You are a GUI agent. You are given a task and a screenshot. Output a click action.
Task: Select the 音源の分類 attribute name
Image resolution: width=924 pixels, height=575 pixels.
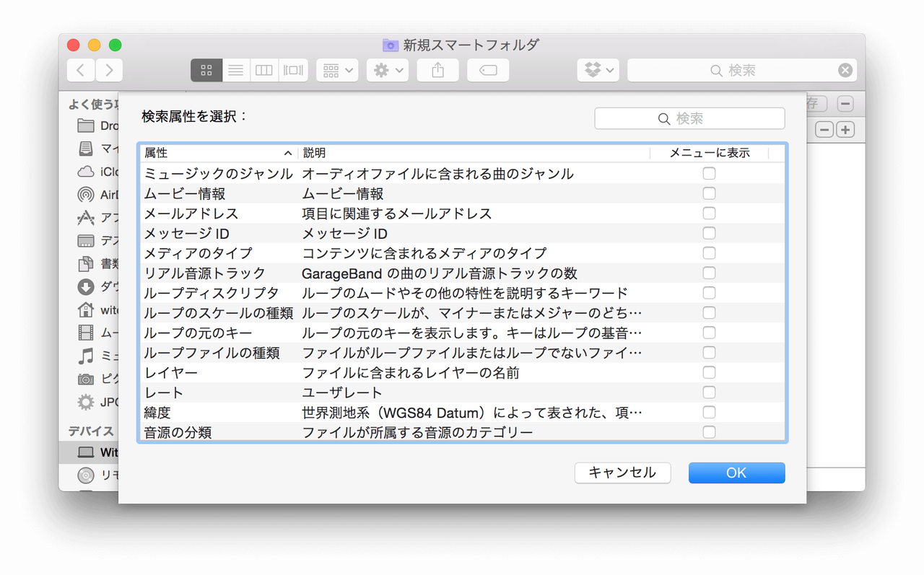point(178,432)
